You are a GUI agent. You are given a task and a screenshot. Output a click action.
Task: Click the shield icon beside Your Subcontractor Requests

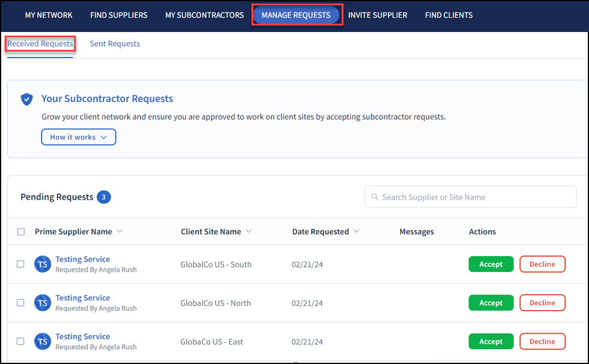click(26, 99)
